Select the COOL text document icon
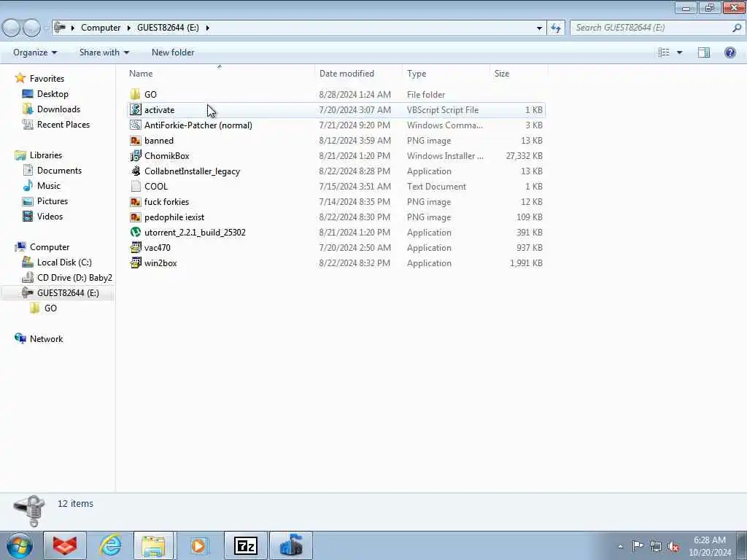The height and width of the screenshot is (560, 747). (135, 186)
